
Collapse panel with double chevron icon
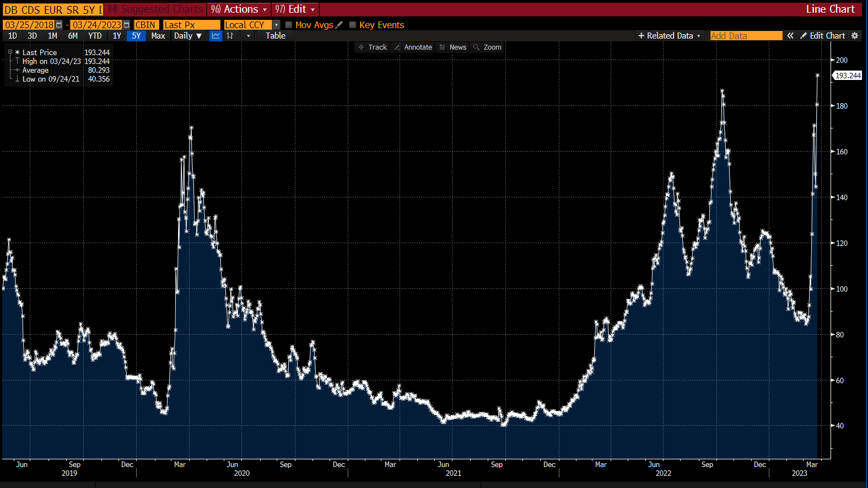tap(790, 36)
